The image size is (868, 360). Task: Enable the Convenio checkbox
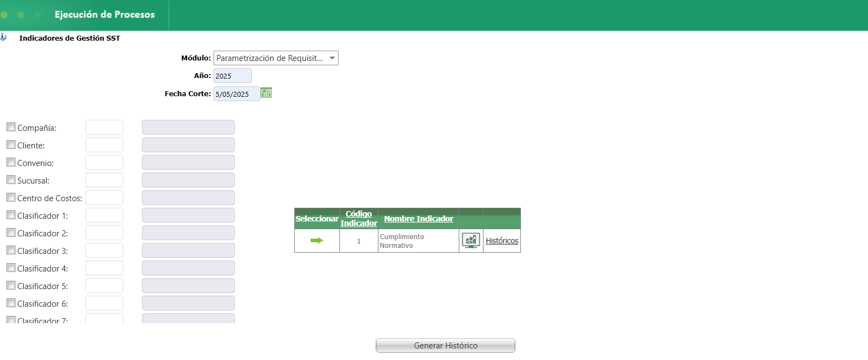(x=11, y=162)
